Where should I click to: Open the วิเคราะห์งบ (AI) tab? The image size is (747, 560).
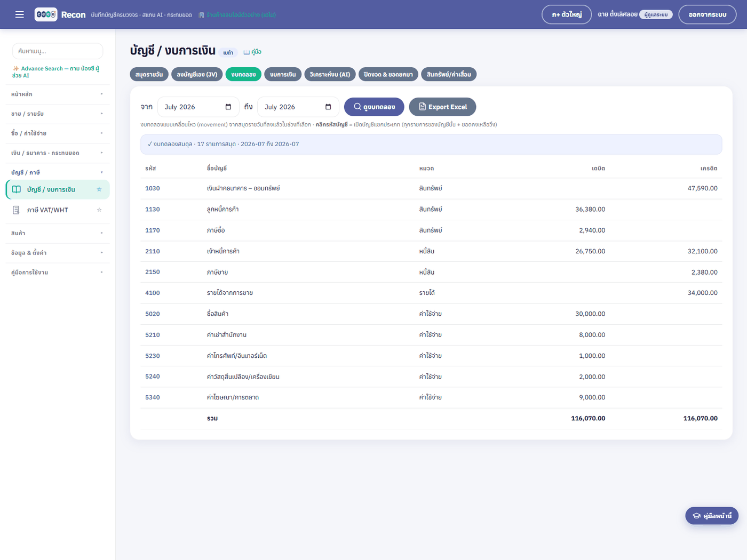[330, 75]
